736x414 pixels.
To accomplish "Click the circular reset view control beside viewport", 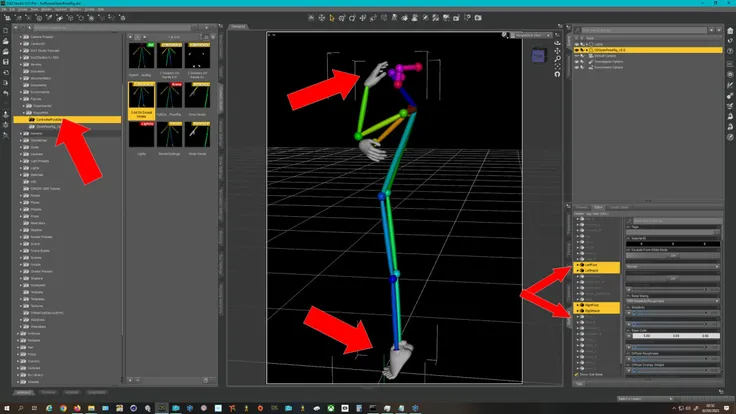I will (x=557, y=74).
